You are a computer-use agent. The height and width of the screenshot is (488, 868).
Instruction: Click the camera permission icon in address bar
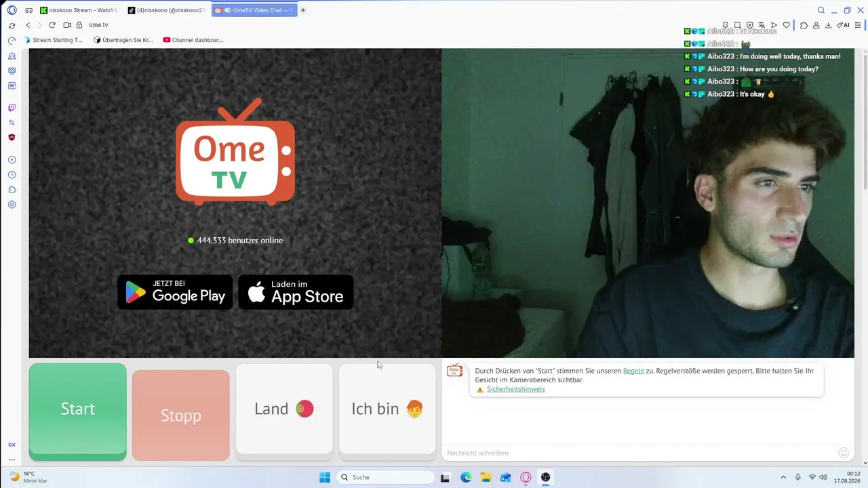[x=67, y=25]
